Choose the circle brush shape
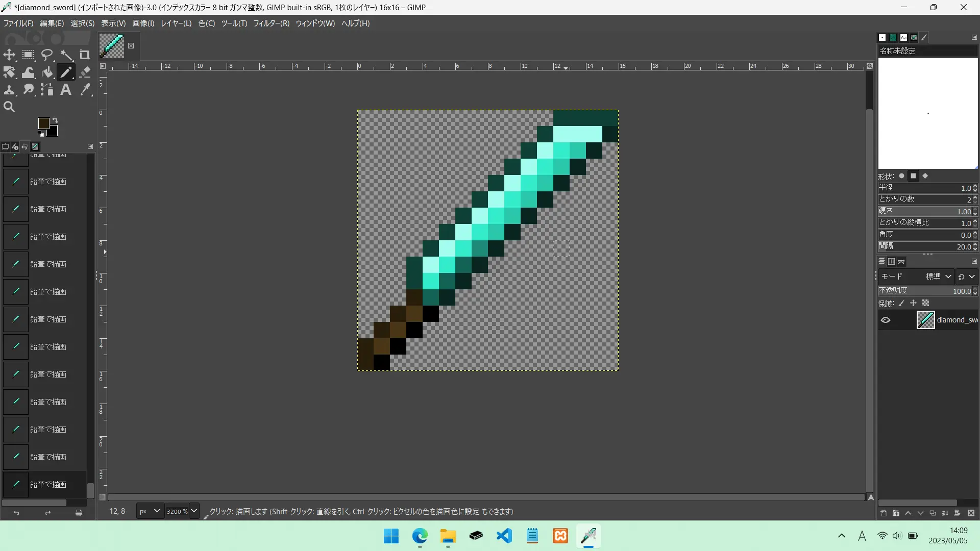 tap(902, 176)
